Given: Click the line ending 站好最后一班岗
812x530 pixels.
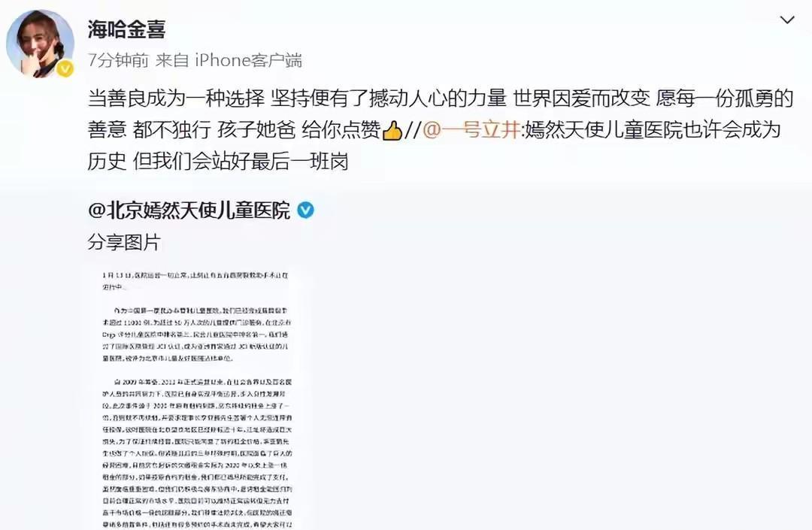Looking at the screenshot, I should (217, 162).
